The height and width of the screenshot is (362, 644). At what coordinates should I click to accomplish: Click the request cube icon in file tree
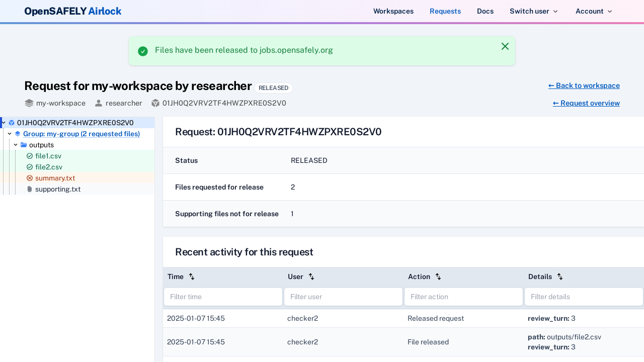pyautogui.click(x=12, y=123)
